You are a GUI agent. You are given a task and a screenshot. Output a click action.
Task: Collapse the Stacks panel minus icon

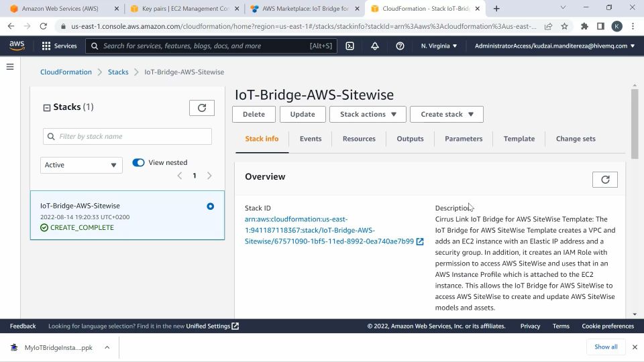[x=47, y=107]
